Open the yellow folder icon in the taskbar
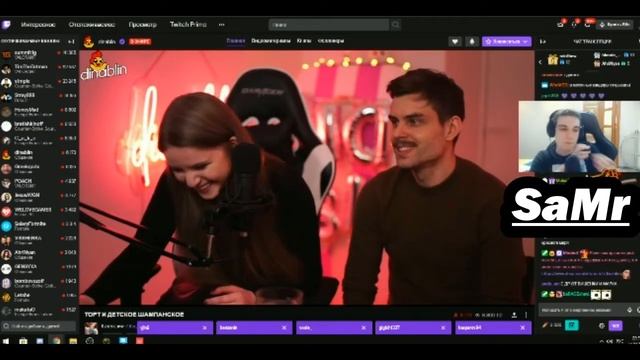Viewport: 640px width, 360px height. point(73,340)
